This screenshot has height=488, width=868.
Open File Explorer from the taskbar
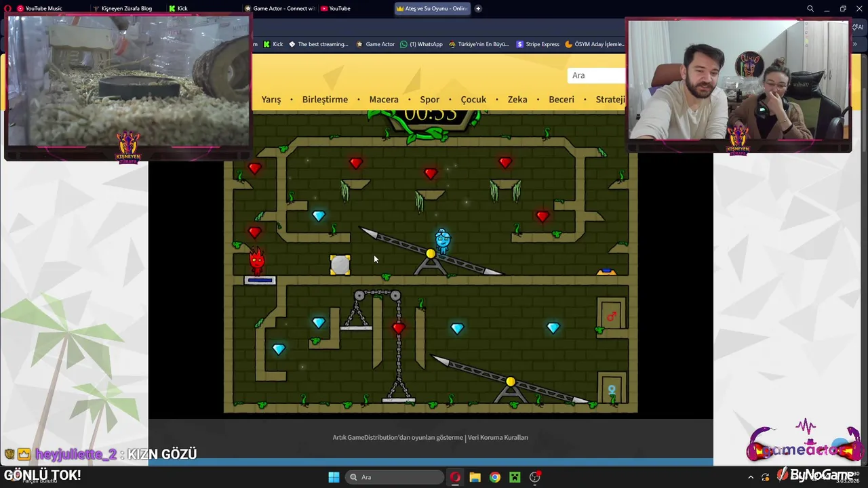pos(475,477)
